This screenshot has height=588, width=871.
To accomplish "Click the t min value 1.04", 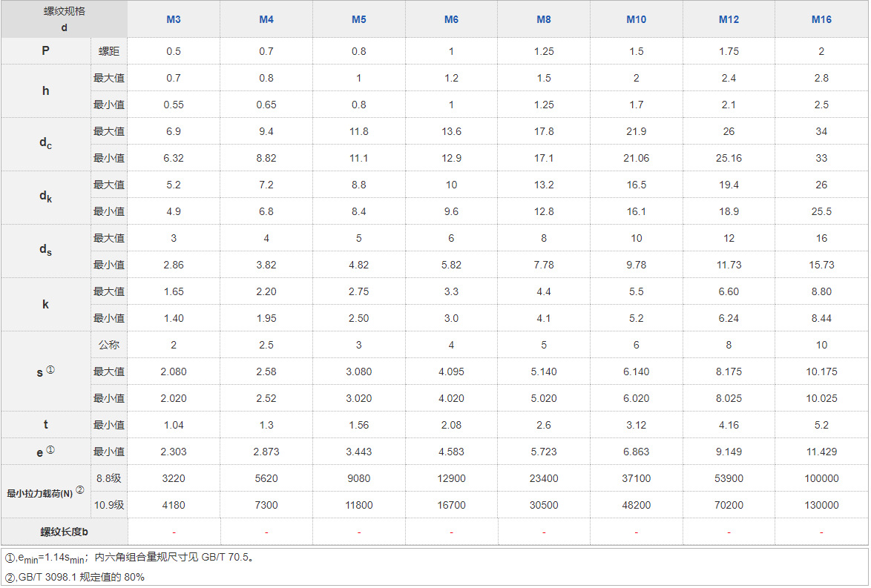I will pyautogui.click(x=174, y=425).
